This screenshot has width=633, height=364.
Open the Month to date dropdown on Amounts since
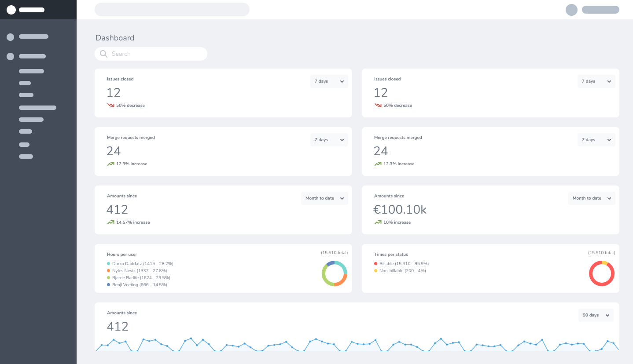[x=324, y=198]
